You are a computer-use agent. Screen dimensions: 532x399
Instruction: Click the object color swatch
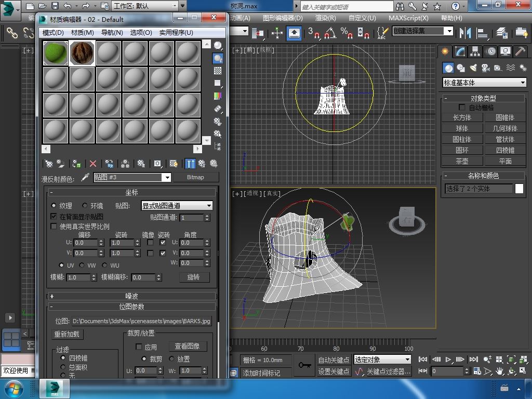click(519, 189)
